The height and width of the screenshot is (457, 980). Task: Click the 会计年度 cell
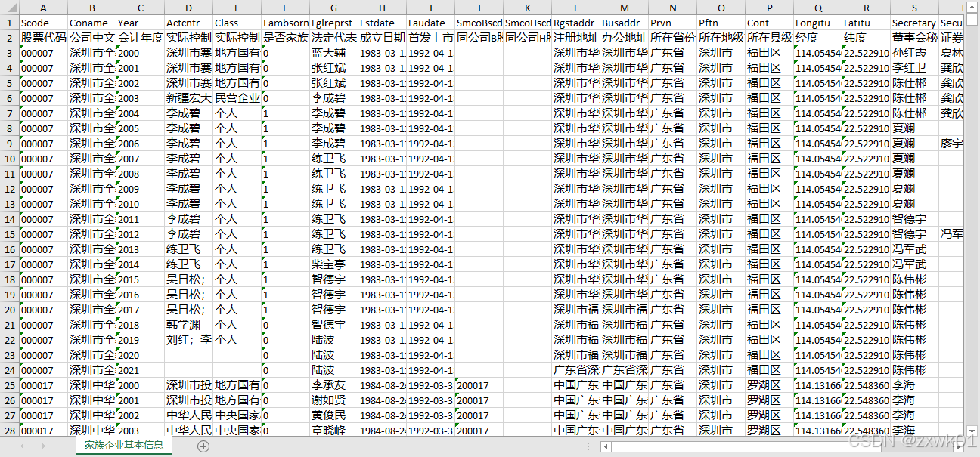[140, 38]
